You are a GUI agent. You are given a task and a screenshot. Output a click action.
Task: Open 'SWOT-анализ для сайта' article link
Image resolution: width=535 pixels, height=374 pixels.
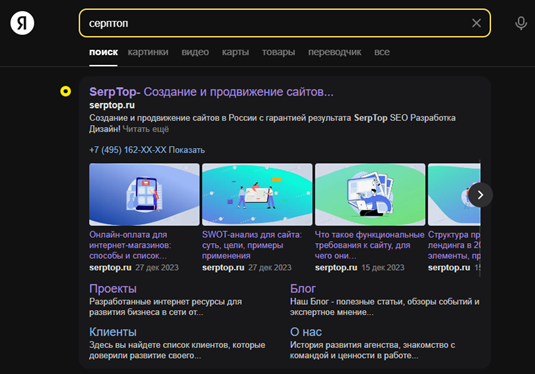coord(252,245)
